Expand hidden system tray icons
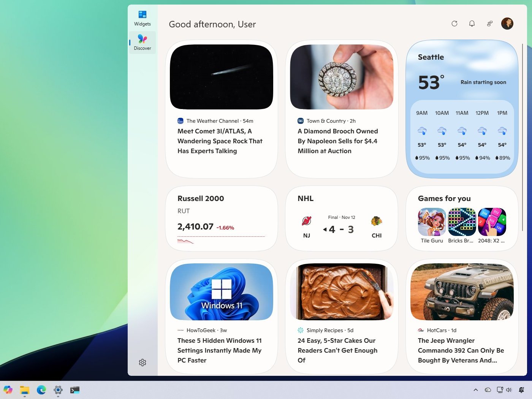This screenshot has height=399, width=532. click(x=476, y=390)
